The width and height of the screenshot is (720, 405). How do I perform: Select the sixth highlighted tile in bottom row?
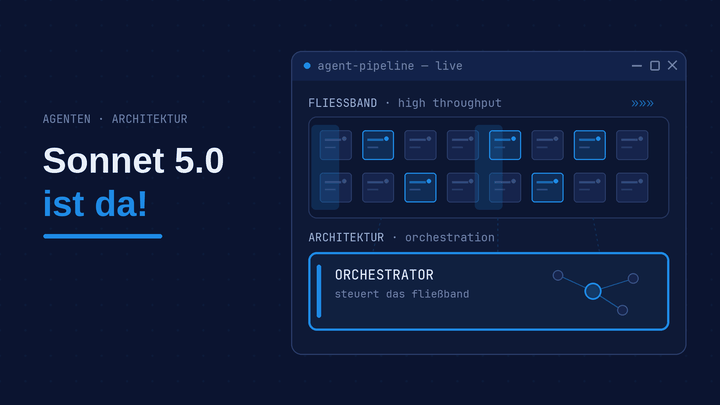547,187
